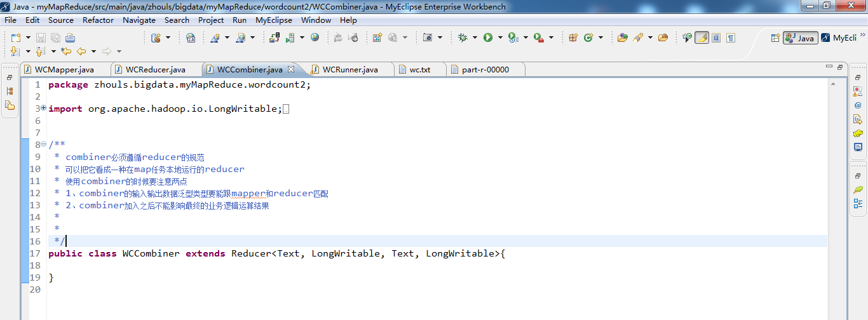Screen dimensions: 868x320
Task: Click the Outline icon in right sidebar
Action: pyautogui.click(x=858, y=204)
